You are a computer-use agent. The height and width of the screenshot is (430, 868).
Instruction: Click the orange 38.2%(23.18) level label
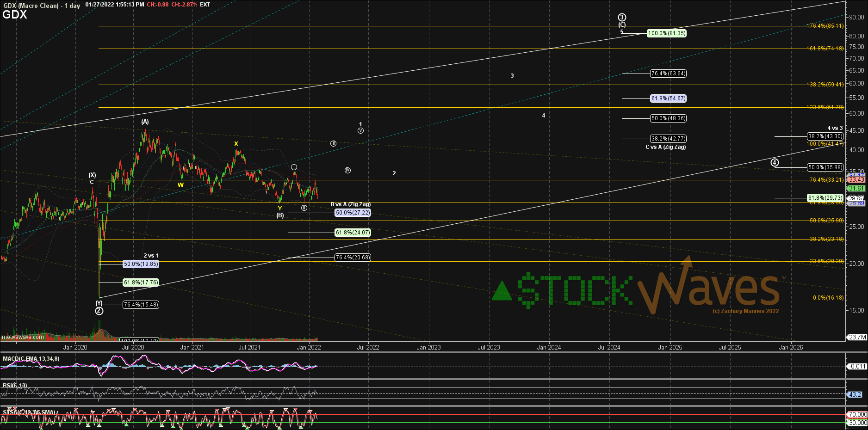pyautogui.click(x=826, y=239)
